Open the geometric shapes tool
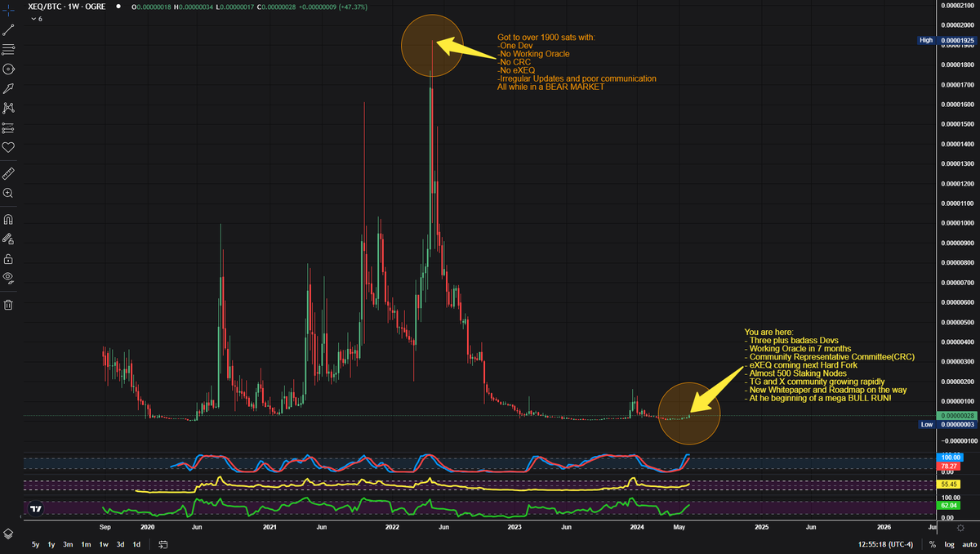The image size is (980, 554). tap(8, 68)
